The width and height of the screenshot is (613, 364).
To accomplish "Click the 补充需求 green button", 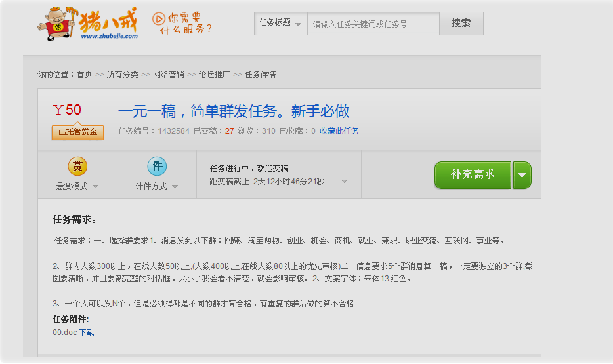I will pyautogui.click(x=473, y=175).
